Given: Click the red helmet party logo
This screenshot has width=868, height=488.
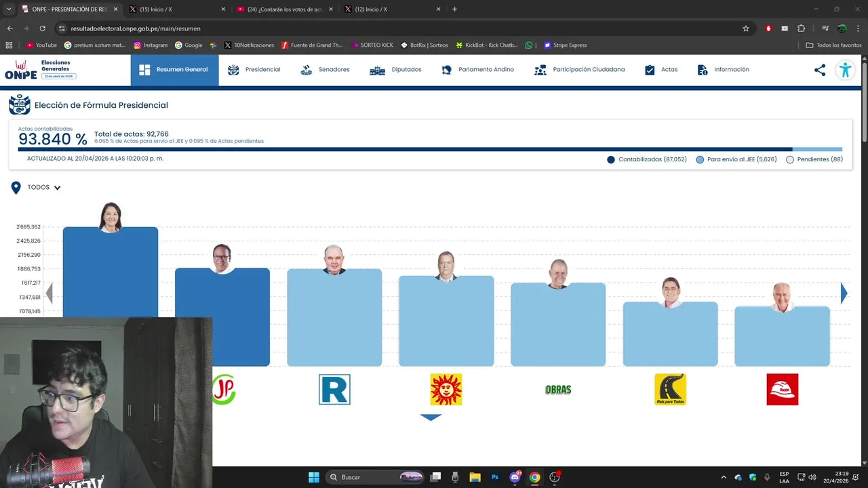Looking at the screenshot, I should click(x=782, y=390).
